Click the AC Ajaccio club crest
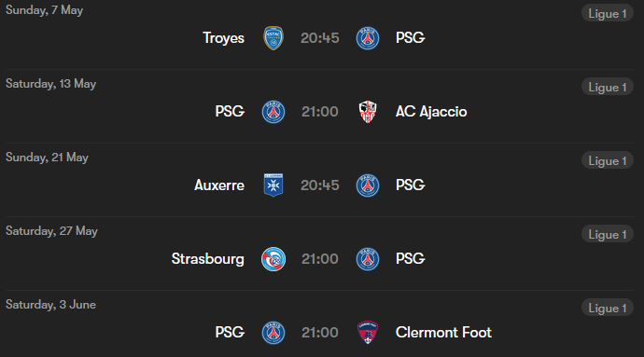 tap(368, 112)
